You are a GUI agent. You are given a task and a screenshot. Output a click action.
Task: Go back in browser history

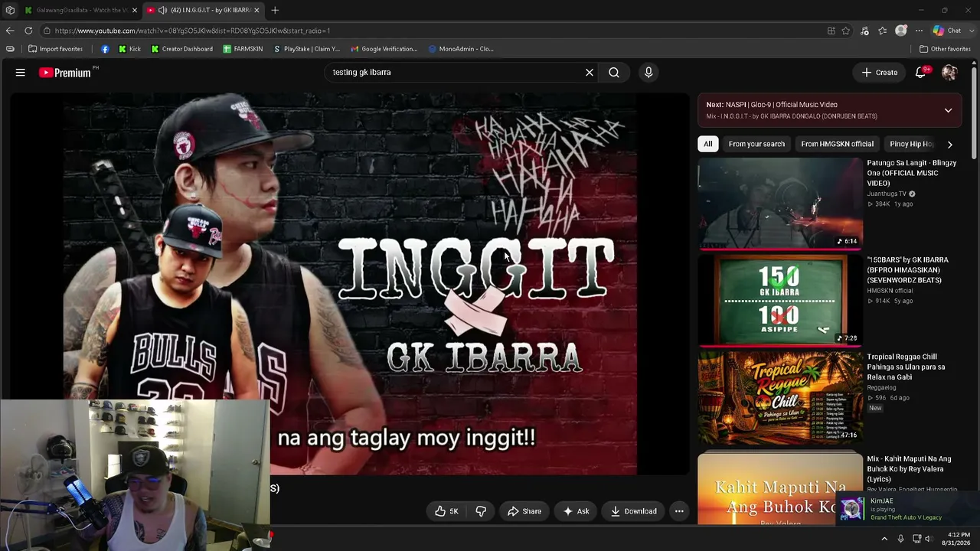tap(10, 31)
